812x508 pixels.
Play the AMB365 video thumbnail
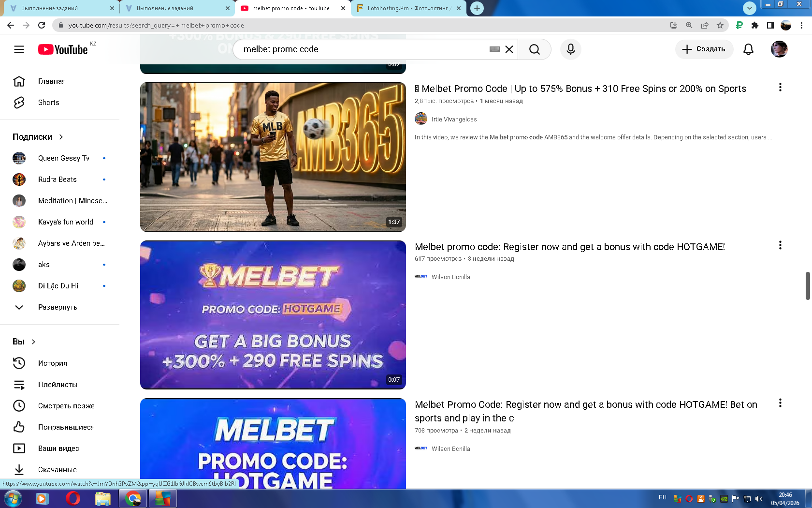coord(273,157)
